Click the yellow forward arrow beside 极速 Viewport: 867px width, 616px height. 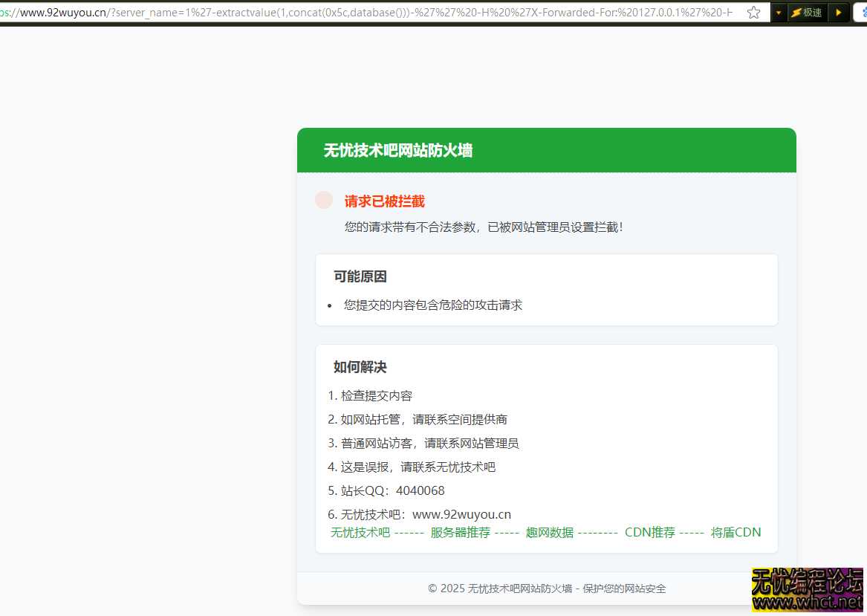coord(839,12)
